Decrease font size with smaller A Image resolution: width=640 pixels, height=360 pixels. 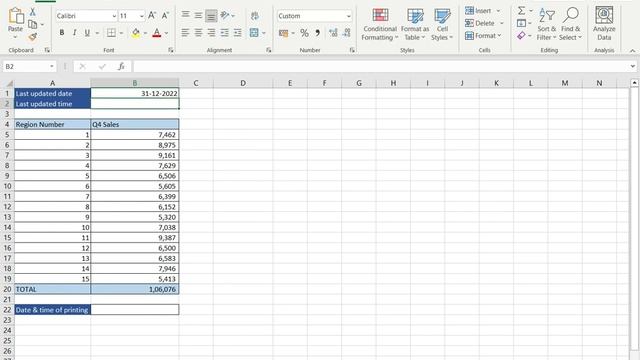pos(165,16)
